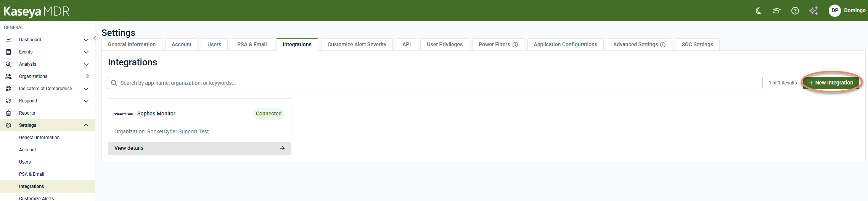Click the Analysis magnifier icon
868x201 pixels.
[x=8, y=64]
